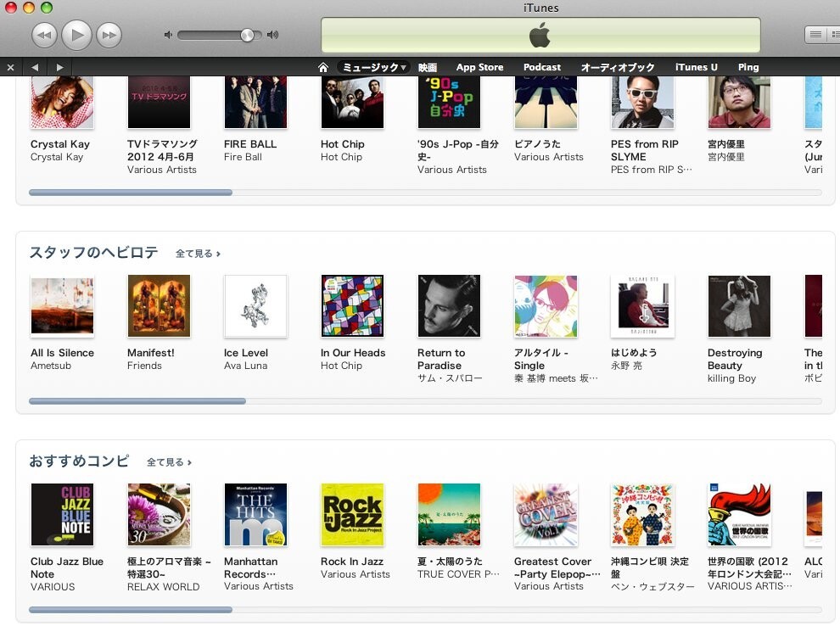The height and width of the screenshot is (626, 840).
Task: See all in おすすめコンピ section
Action: 169,462
